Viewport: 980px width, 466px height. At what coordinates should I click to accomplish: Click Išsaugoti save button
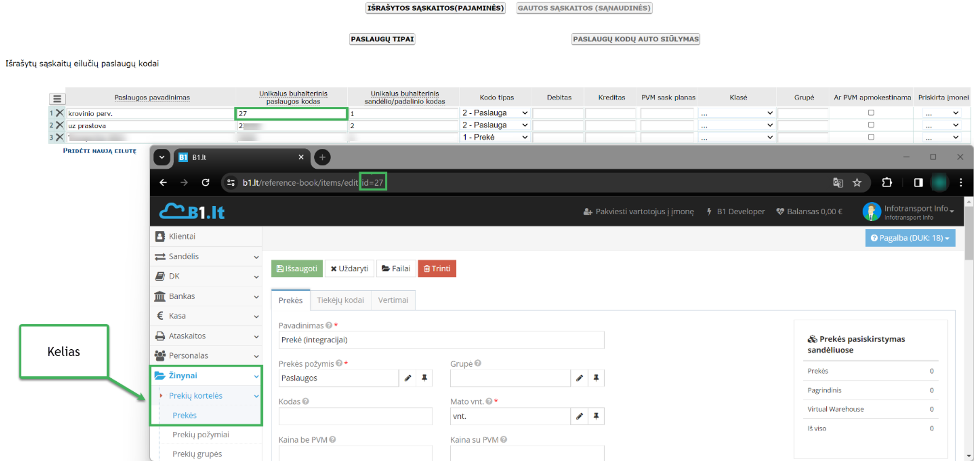(x=297, y=269)
